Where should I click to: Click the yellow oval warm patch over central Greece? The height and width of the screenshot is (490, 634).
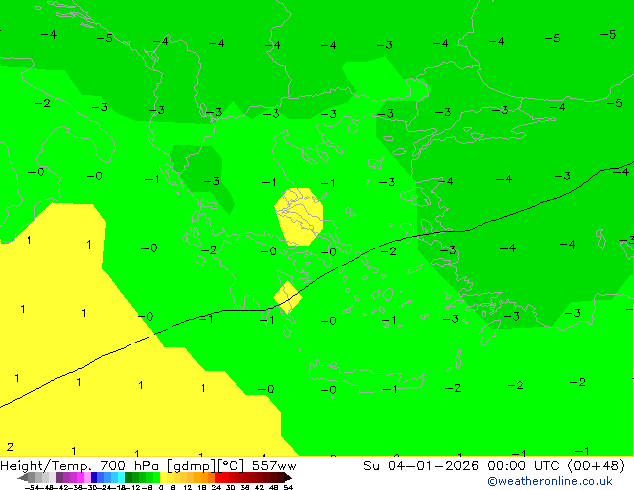(x=299, y=217)
